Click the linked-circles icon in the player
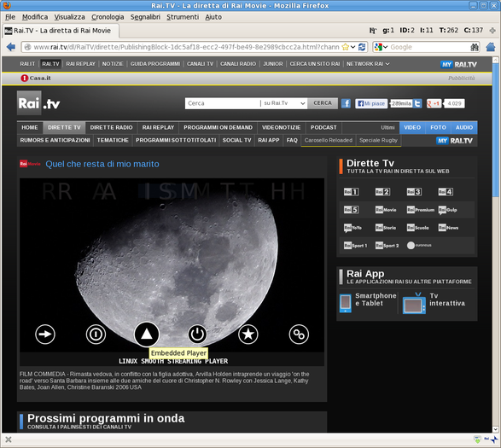This screenshot has width=501, height=448. click(x=299, y=335)
